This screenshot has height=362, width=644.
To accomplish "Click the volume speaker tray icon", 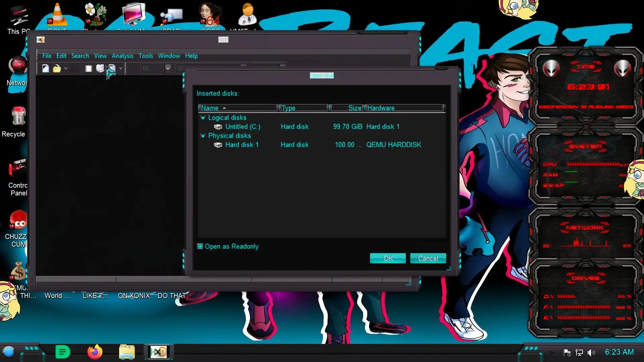I will pyautogui.click(x=591, y=353).
